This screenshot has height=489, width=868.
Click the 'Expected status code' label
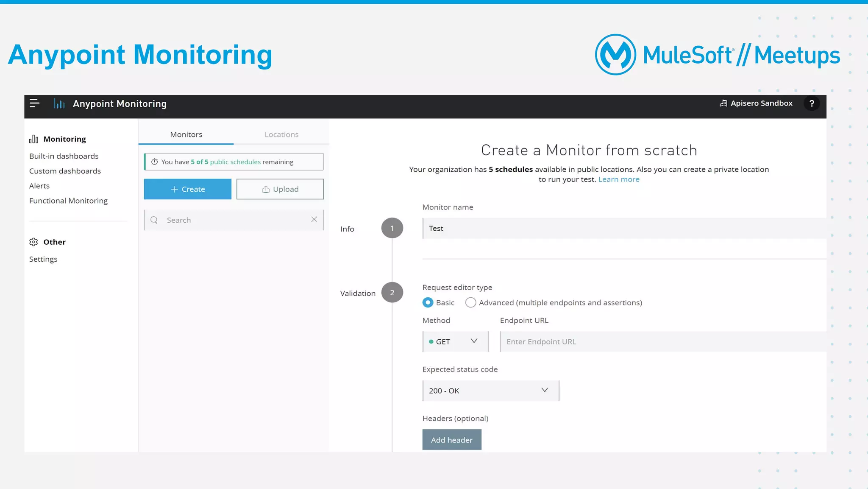(x=460, y=369)
